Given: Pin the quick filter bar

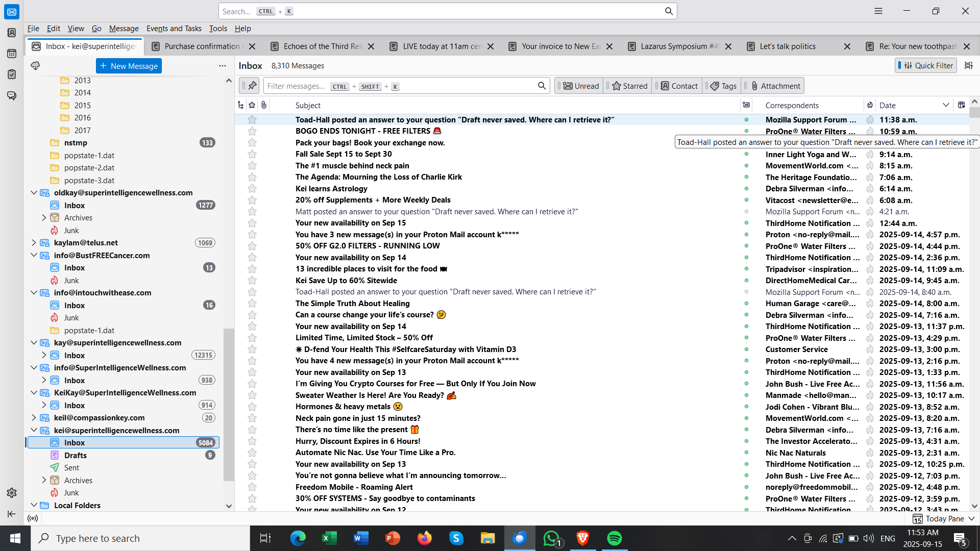Looking at the screenshot, I should point(250,86).
